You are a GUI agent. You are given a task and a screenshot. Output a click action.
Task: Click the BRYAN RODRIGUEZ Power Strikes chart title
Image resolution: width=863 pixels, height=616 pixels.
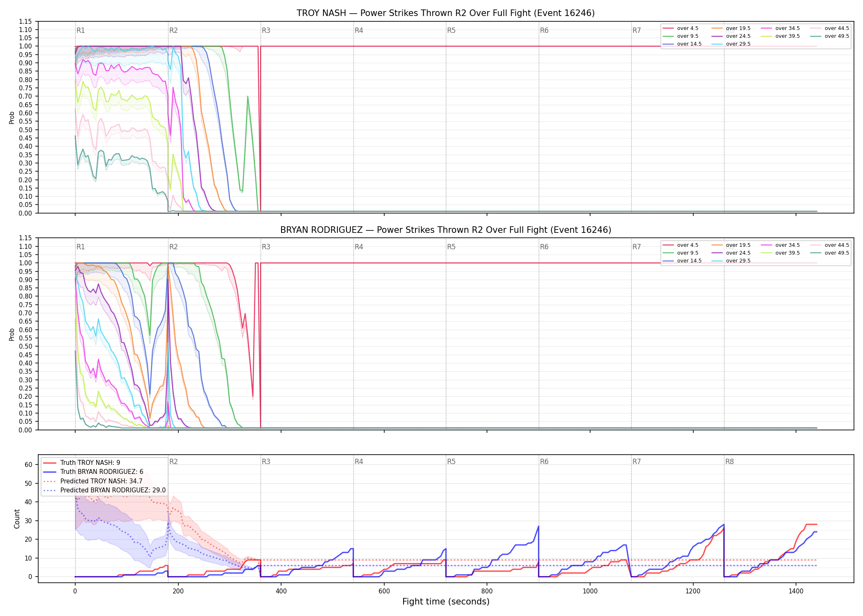pos(445,230)
